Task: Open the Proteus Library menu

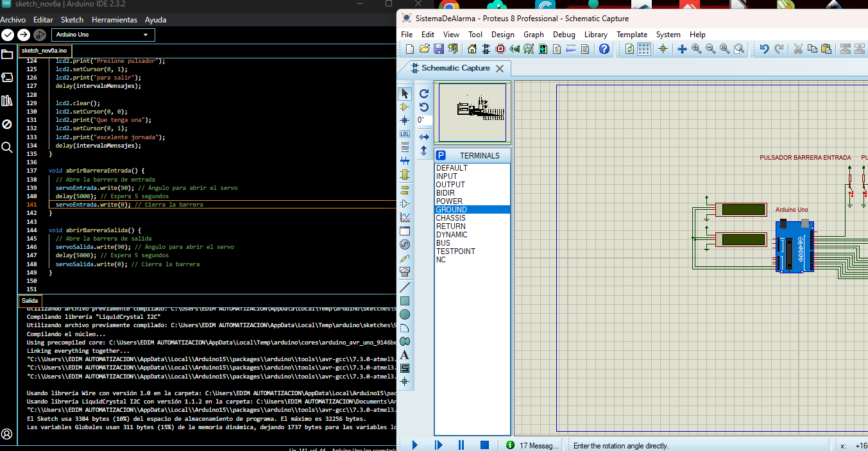Action: 595,35
